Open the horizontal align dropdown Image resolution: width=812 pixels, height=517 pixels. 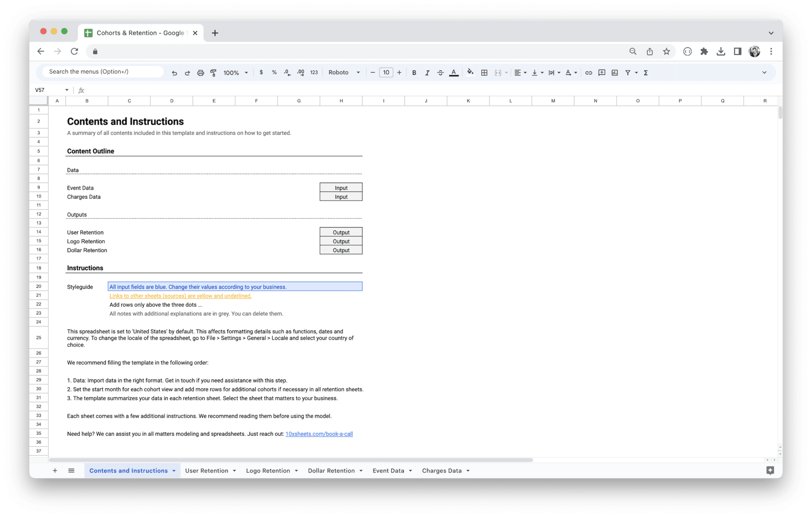click(520, 72)
